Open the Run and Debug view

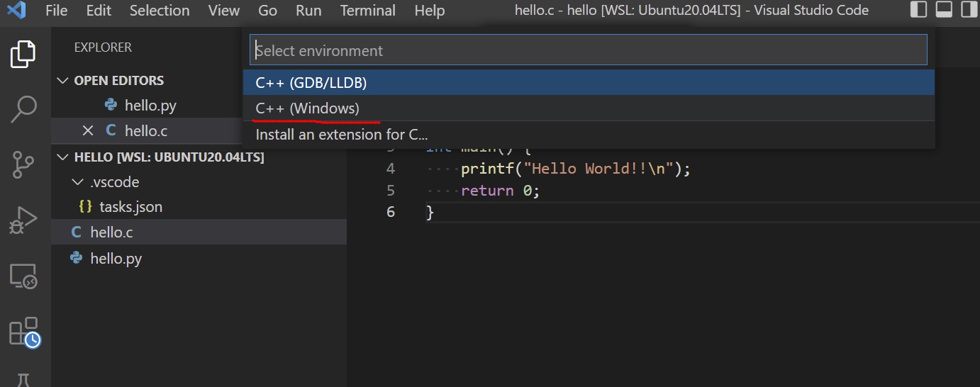[x=23, y=220]
